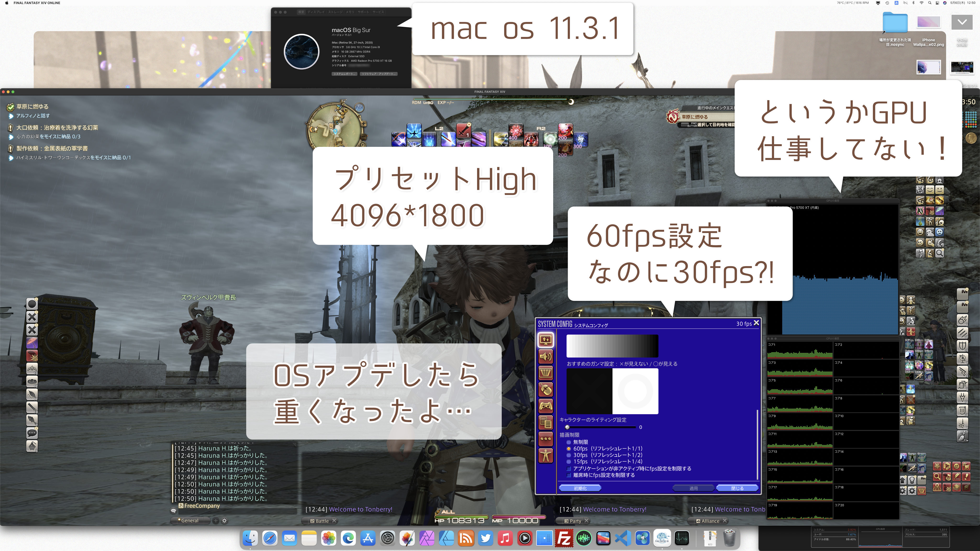
Task: Open Finder from the Dock
Action: [x=250, y=538]
